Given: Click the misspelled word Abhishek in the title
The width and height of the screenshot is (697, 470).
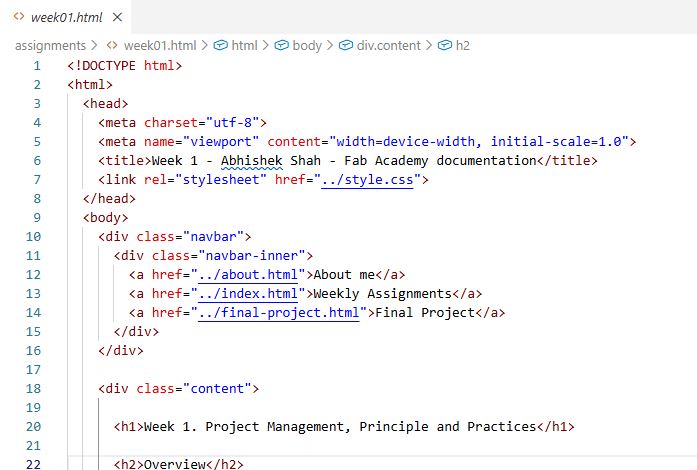Looking at the screenshot, I should 252,161.
